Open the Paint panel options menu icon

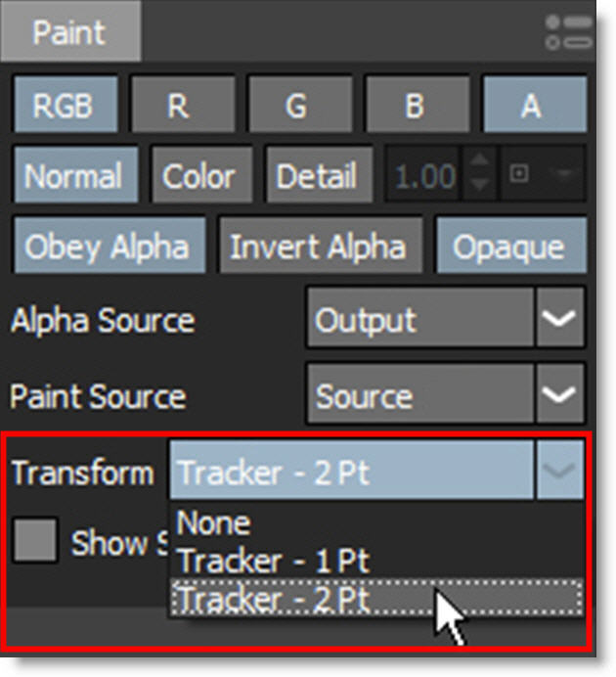click(569, 30)
